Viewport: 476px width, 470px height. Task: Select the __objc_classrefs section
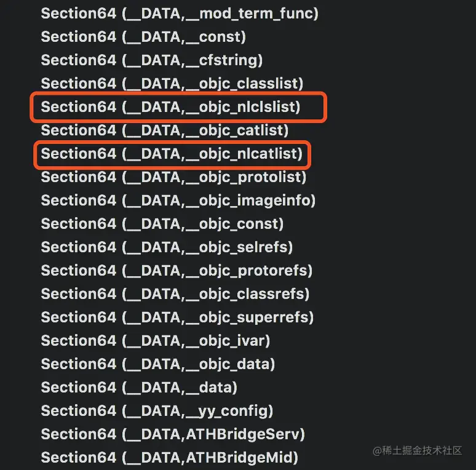(x=175, y=294)
